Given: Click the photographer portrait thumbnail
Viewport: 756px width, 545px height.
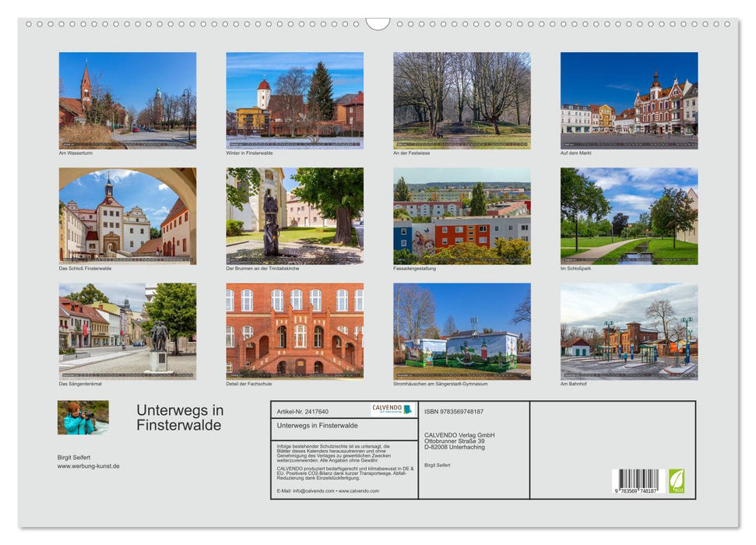Looking at the screenshot, I should (x=83, y=417).
